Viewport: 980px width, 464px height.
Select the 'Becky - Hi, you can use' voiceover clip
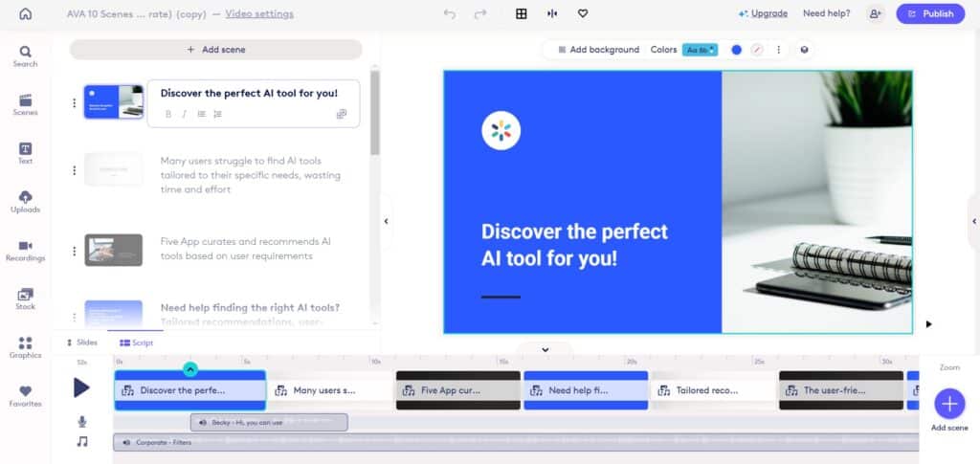pyautogui.click(x=269, y=423)
